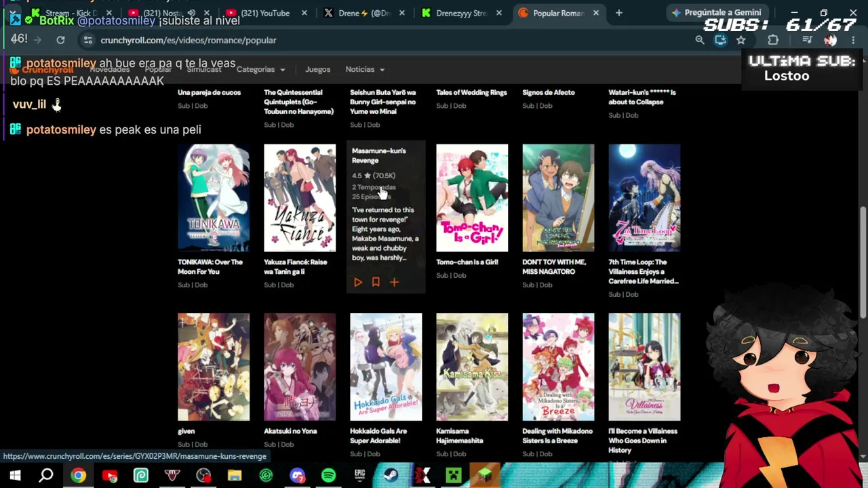Add Masamune-kun's Revenge to a list

[394, 282]
